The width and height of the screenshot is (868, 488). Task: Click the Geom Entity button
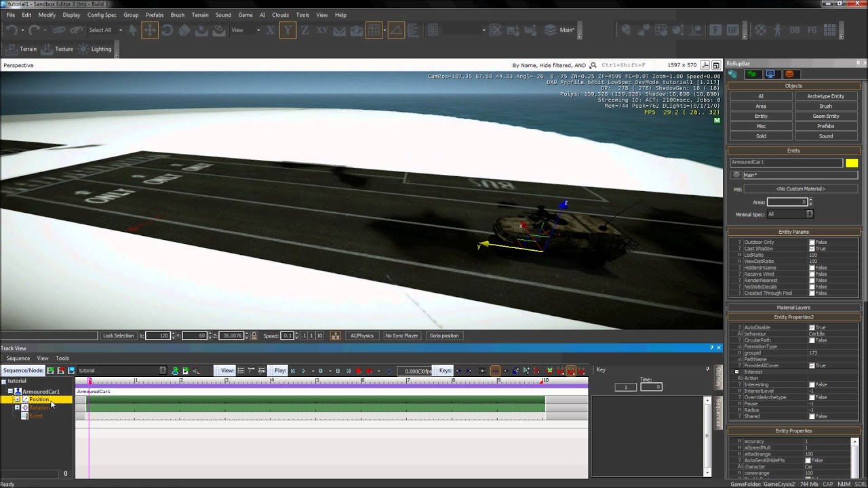coord(825,117)
